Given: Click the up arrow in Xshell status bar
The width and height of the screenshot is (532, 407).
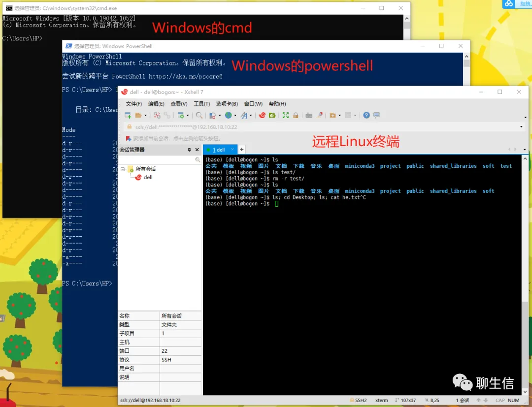Looking at the screenshot, I should [478, 400].
